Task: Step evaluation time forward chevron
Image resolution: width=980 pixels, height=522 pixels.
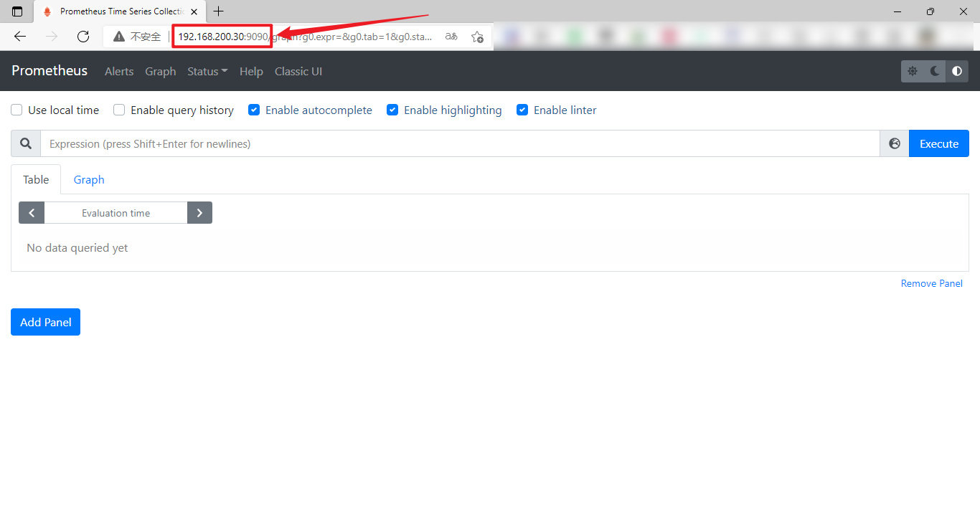Action: pyautogui.click(x=199, y=213)
